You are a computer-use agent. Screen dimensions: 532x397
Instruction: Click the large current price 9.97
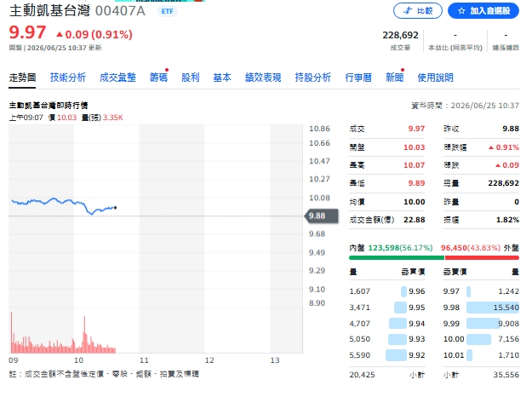[x=27, y=32]
